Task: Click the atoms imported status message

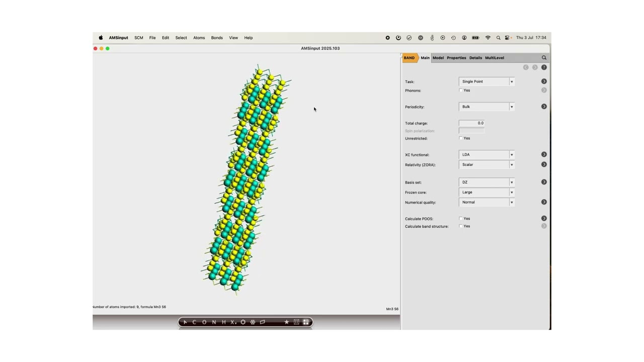Action: click(x=129, y=307)
